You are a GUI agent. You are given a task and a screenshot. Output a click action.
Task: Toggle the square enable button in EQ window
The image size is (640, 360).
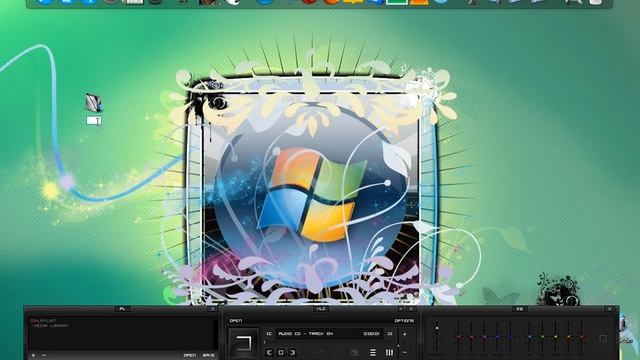pyautogui.click(x=603, y=339)
